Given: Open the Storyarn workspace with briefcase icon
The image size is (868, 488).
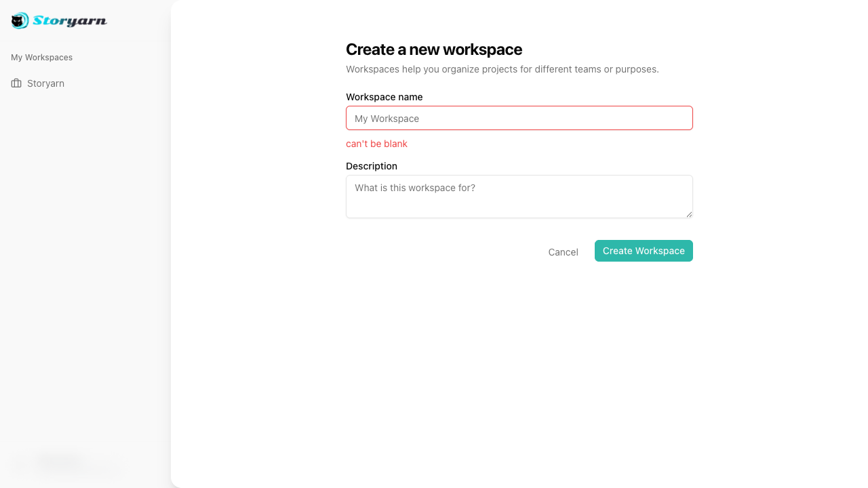Looking at the screenshot, I should (x=38, y=83).
